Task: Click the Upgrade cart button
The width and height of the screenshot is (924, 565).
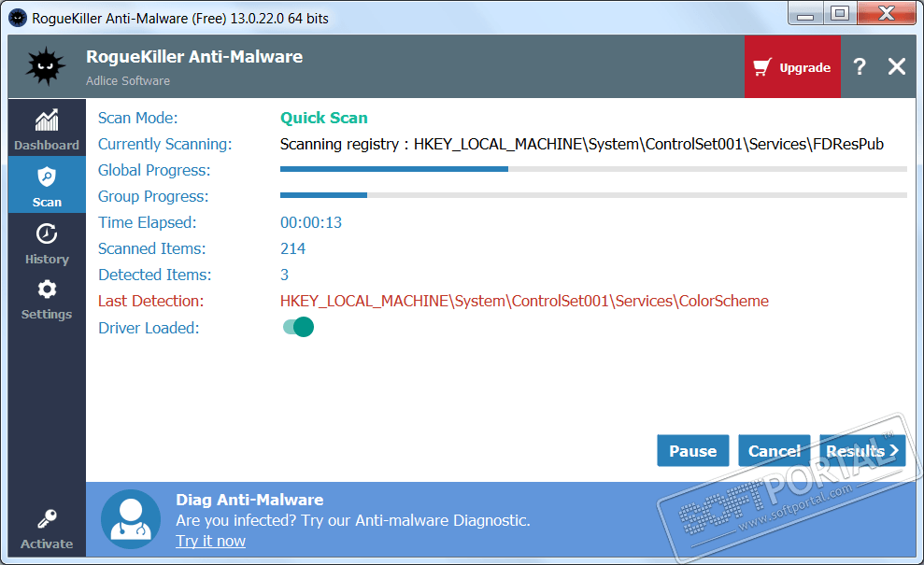Action: pos(792,66)
